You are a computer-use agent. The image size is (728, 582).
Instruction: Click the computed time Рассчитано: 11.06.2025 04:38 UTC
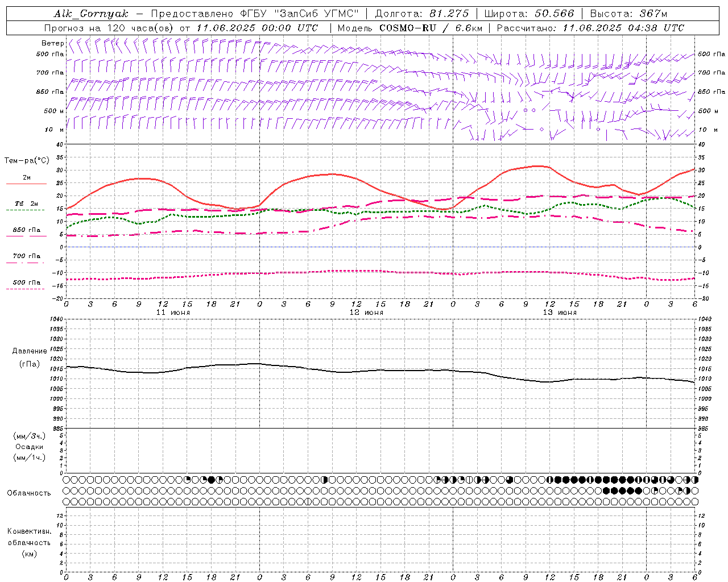point(590,28)
